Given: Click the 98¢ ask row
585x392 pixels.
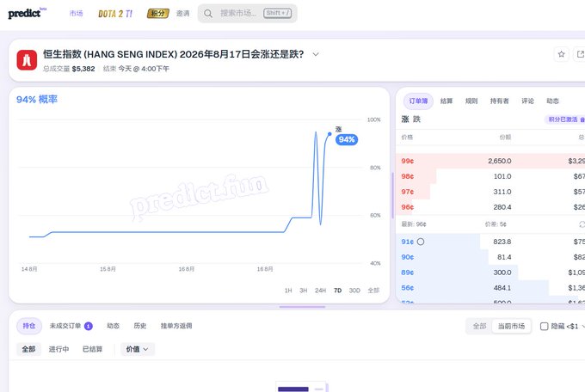Looking at the screenshot, I should (490, 176).
